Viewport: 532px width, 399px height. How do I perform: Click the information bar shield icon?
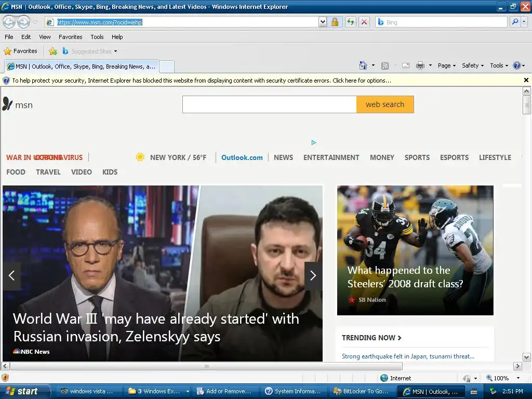6,81
